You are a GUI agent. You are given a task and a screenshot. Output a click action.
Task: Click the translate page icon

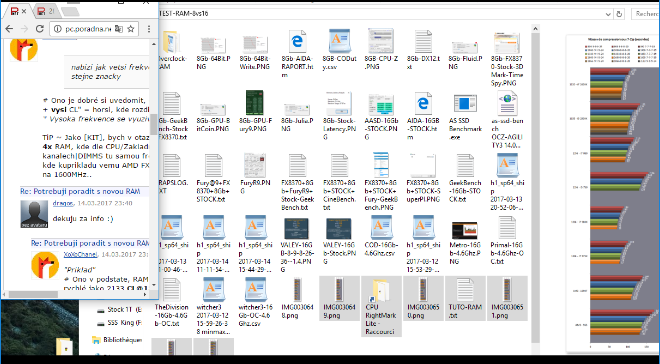click(119, 29)
